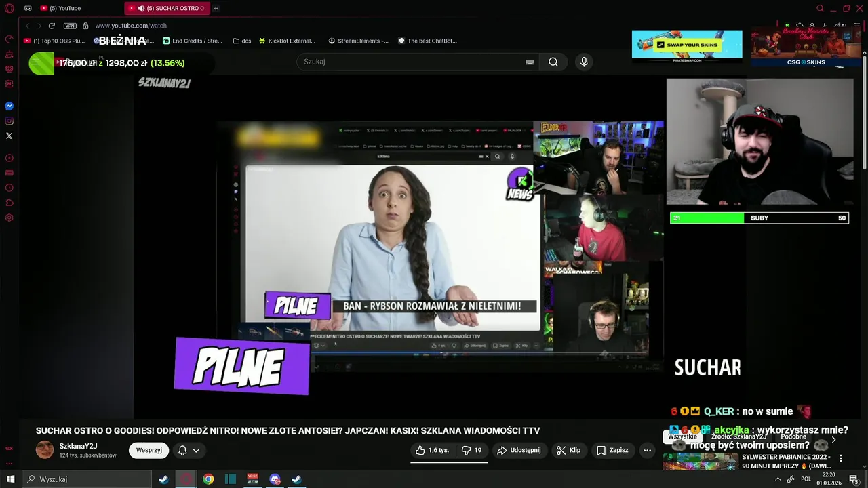Open the SYLWESTER PABIANICE video thumbnail

(x=701, y=462)
